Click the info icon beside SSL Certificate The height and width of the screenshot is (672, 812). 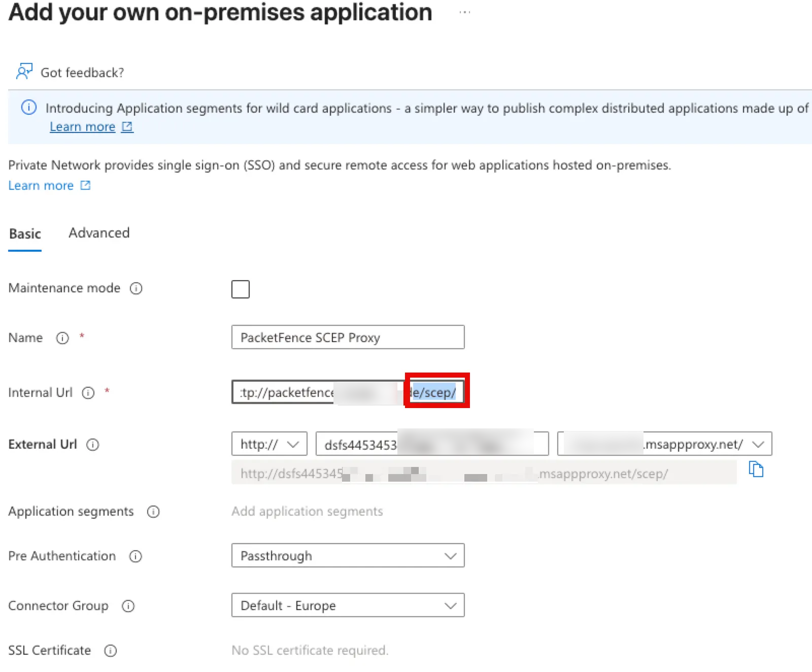tap(110, 651)
